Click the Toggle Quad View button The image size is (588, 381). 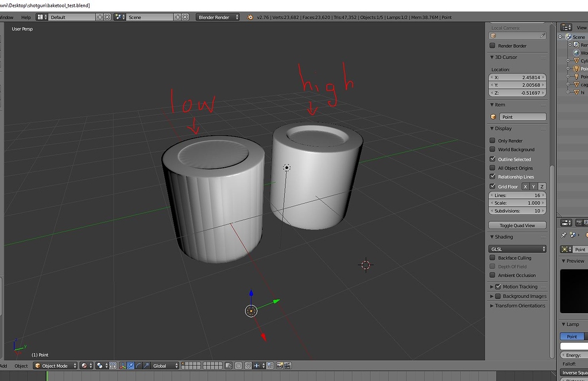(x=517, y=225)
